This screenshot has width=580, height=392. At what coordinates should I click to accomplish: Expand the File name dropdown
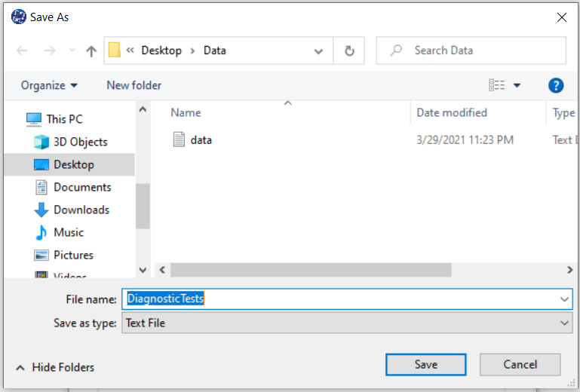[564, 299]
